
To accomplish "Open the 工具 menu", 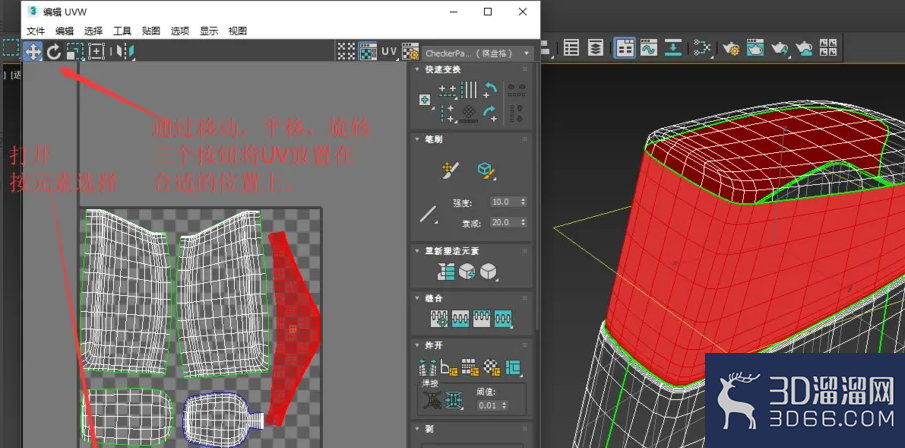I will [122, 31].
